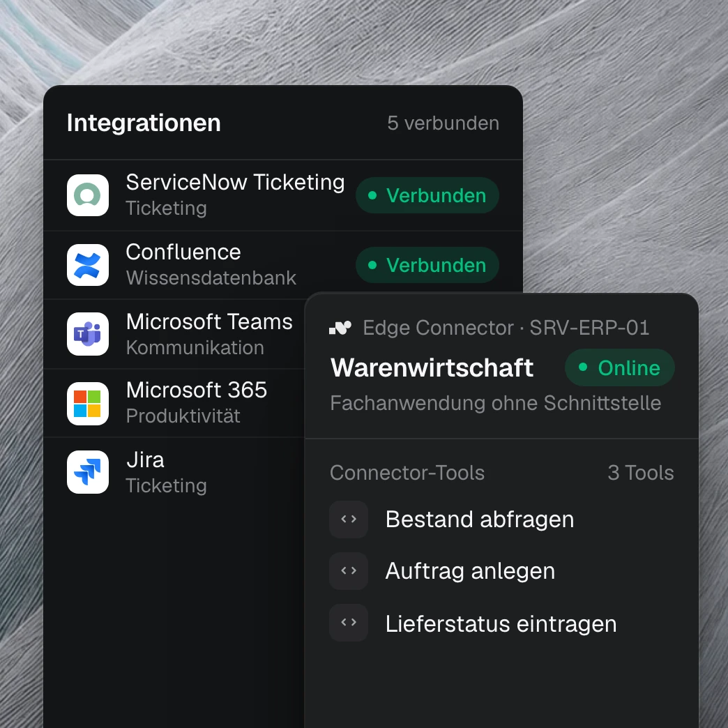Viewport: 728px width, 728px height.
Task: Click the 'Fachanwendung ohne Schnittstelle' subtitle
Action: [x=495, y=403]
